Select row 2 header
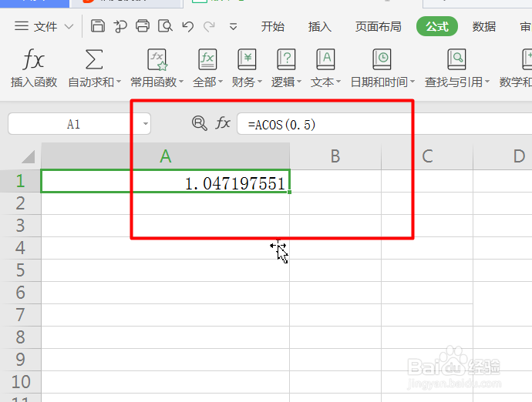Image resolution: width=532 pixels, height=402 pixels. click(20, 203)
